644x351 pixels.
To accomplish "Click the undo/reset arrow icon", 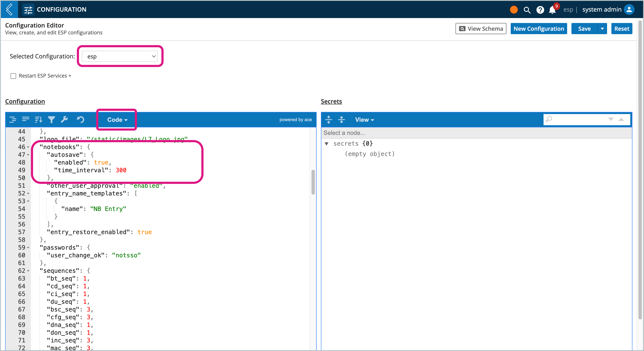I will pos(80,119).
